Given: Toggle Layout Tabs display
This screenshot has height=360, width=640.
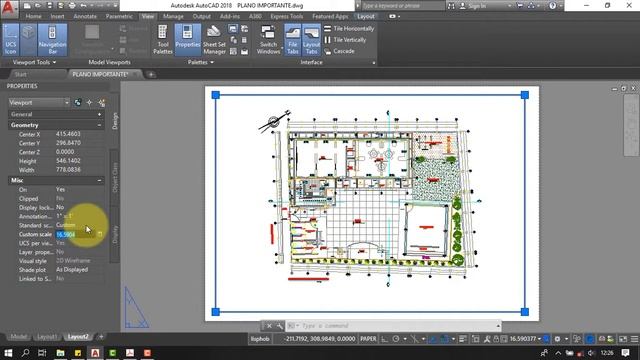Looking at the screenshot, I should coord(311,40).
